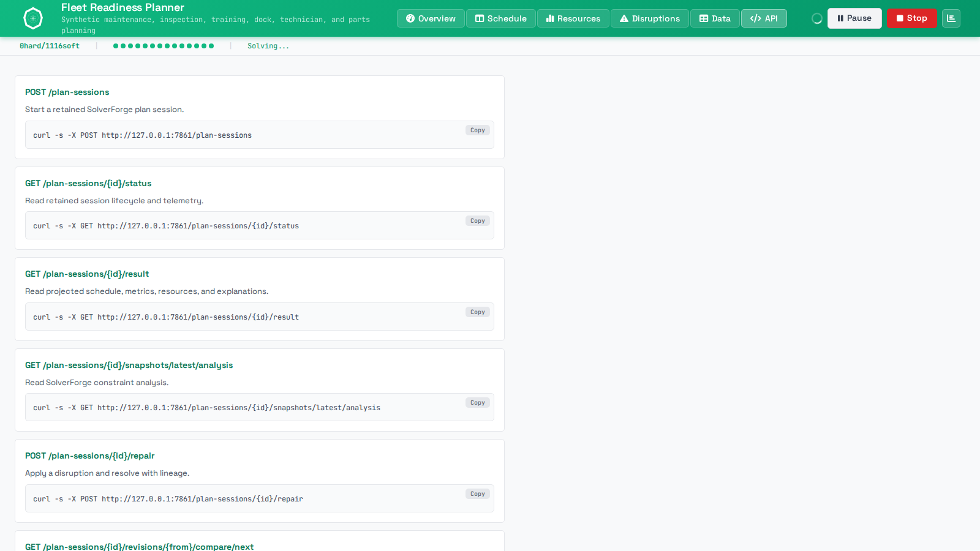The image size is (980, 551).
Task: Click the revisions compare/next endpoint heading
Action: pyautogui.click(x=140, y=547)
